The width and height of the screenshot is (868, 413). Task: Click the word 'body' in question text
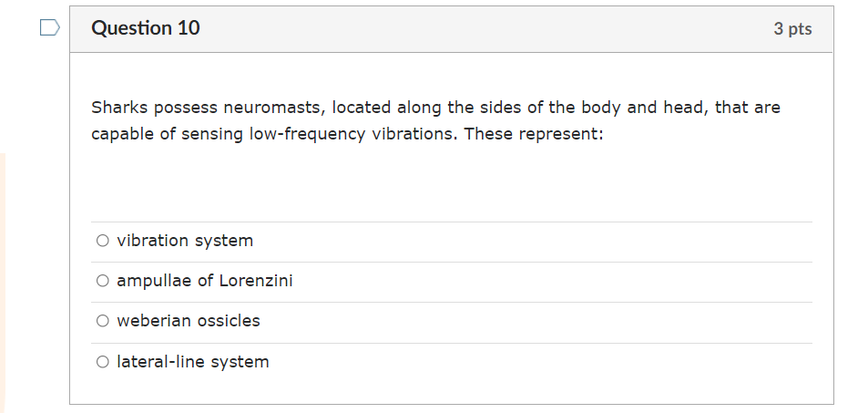click(x=602, y=108)
